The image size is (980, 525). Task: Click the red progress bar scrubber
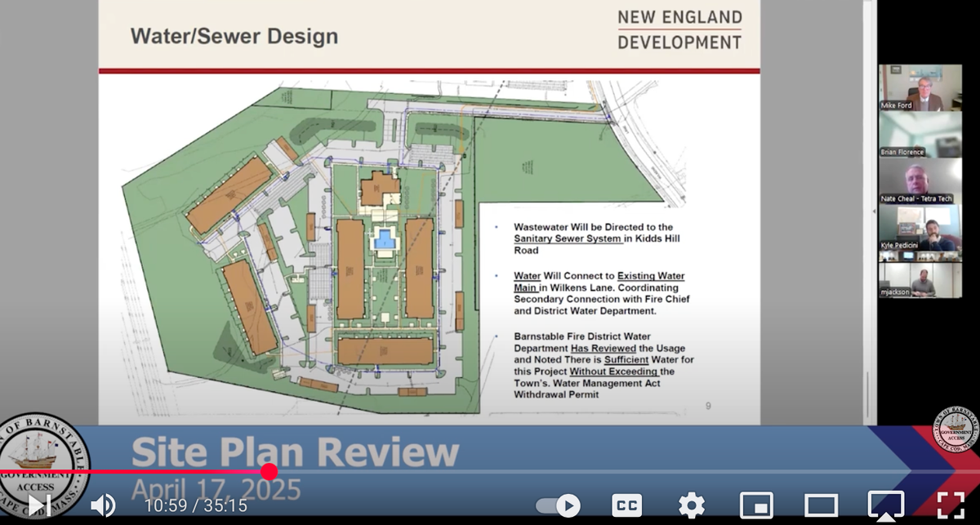(x=269, y=471)
